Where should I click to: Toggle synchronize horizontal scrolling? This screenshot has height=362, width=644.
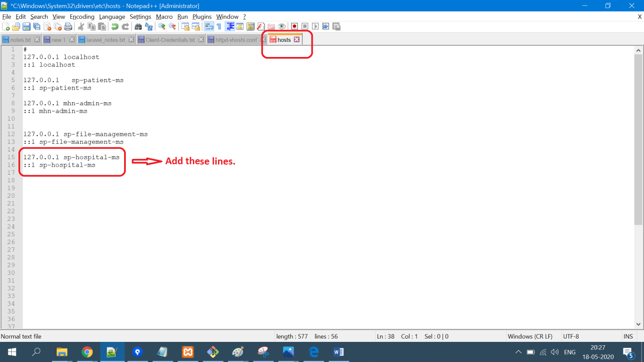point(196,26)
